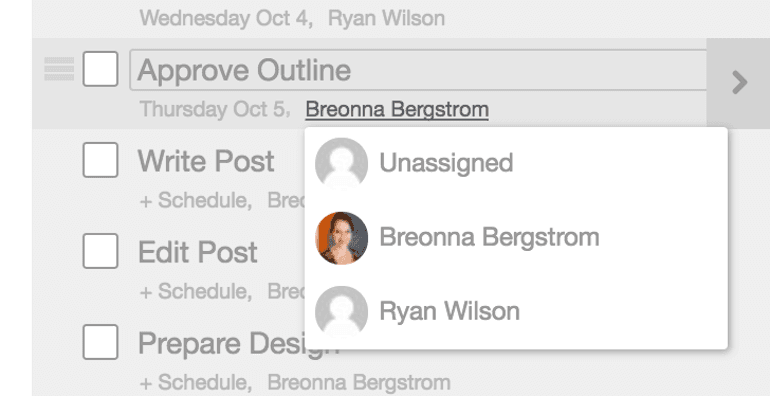Open task details with the right chevron
The width and height of the screenshot is (770, 396).
[x=739, y=83]
